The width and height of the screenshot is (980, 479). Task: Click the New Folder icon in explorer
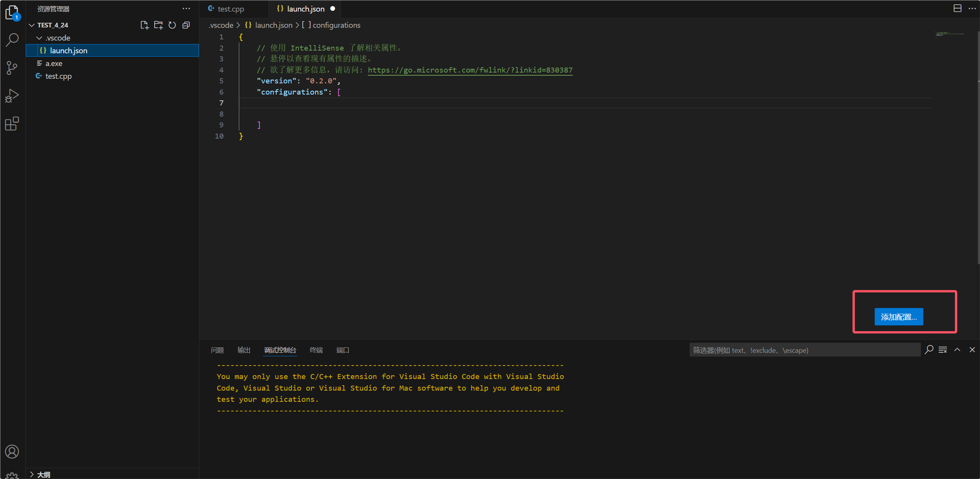[158, 25]
